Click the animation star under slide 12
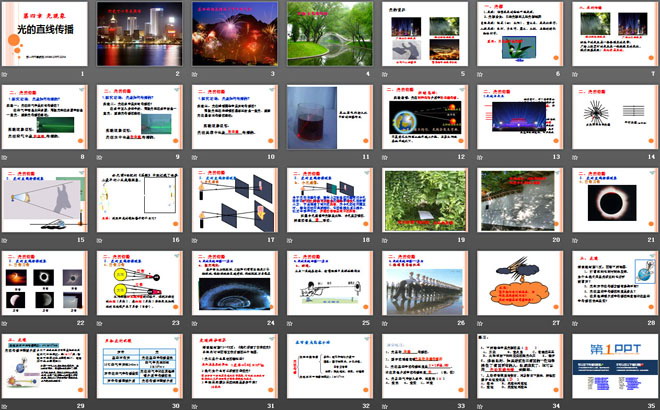 point(385,157)
